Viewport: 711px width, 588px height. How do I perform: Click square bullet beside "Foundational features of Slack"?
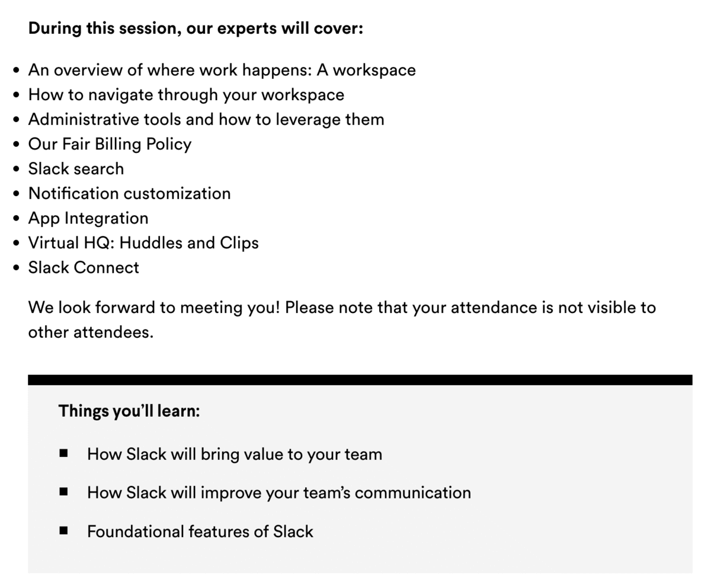[x=64, y=531]
